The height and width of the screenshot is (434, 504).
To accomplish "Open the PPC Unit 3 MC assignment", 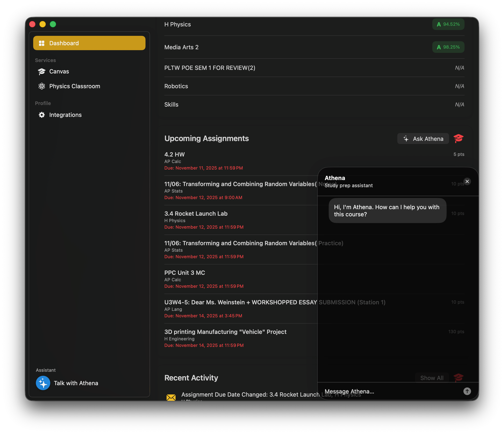I will pos(185,273).
